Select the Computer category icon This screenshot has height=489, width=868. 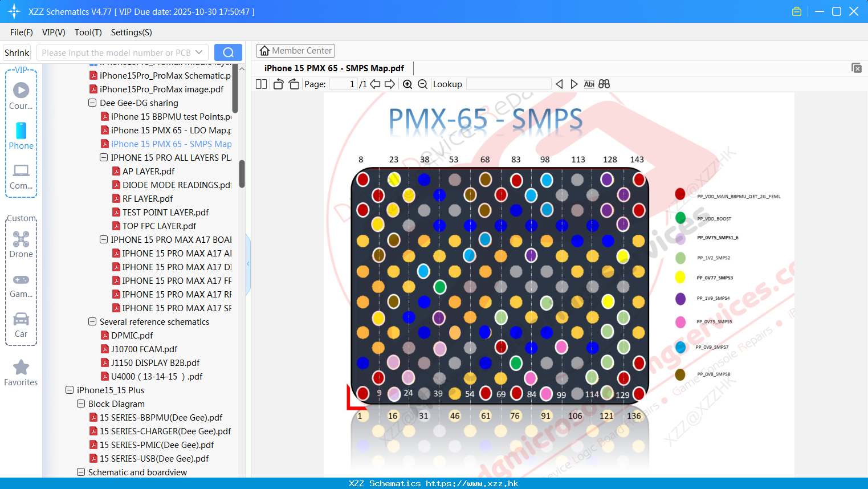coord(21,177)
